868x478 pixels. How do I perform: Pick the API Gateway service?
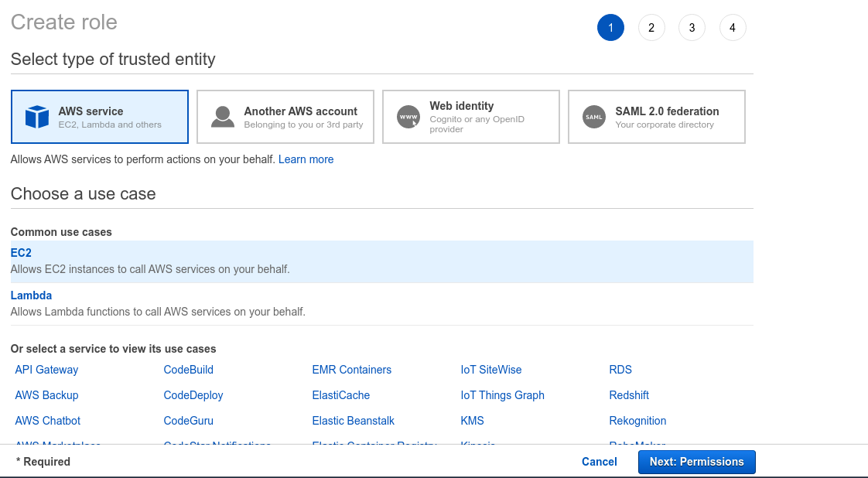tap(46, 370)
